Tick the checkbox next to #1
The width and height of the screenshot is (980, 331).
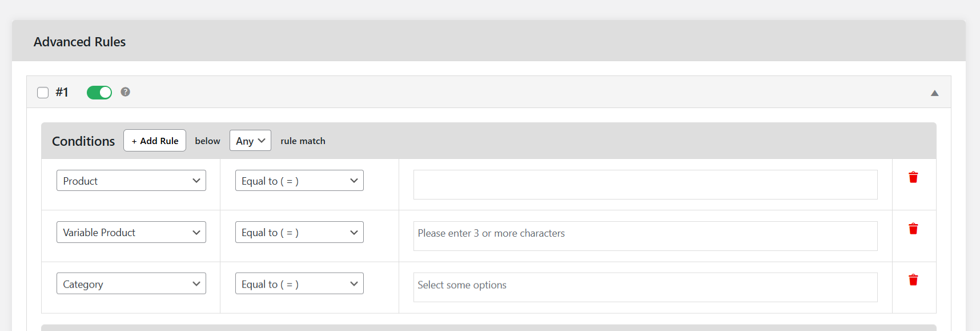click(x=43, y=93)
